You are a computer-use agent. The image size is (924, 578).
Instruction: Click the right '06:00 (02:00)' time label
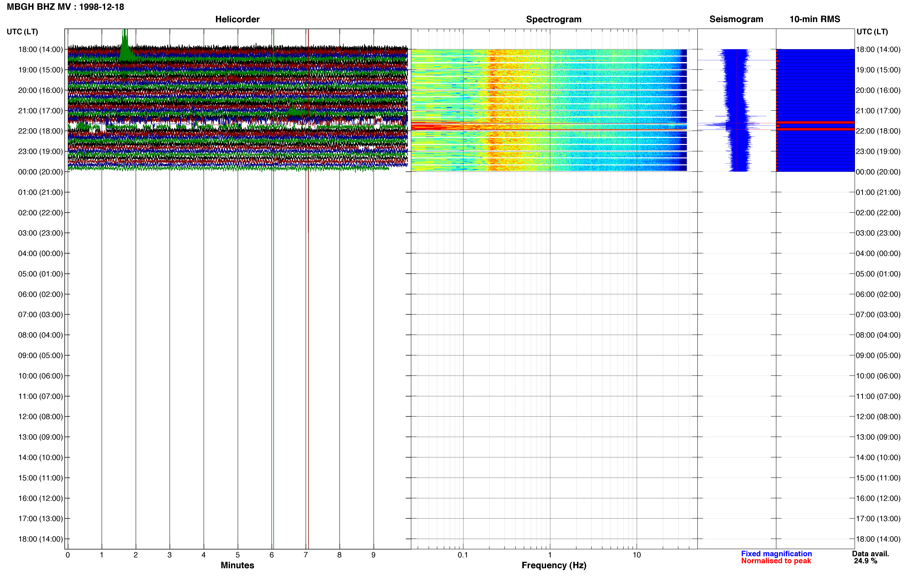pyautogui.click(x=878, y=294)
